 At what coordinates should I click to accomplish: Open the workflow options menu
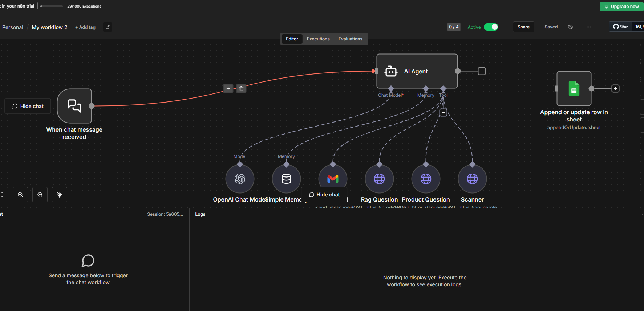(589, 27)
